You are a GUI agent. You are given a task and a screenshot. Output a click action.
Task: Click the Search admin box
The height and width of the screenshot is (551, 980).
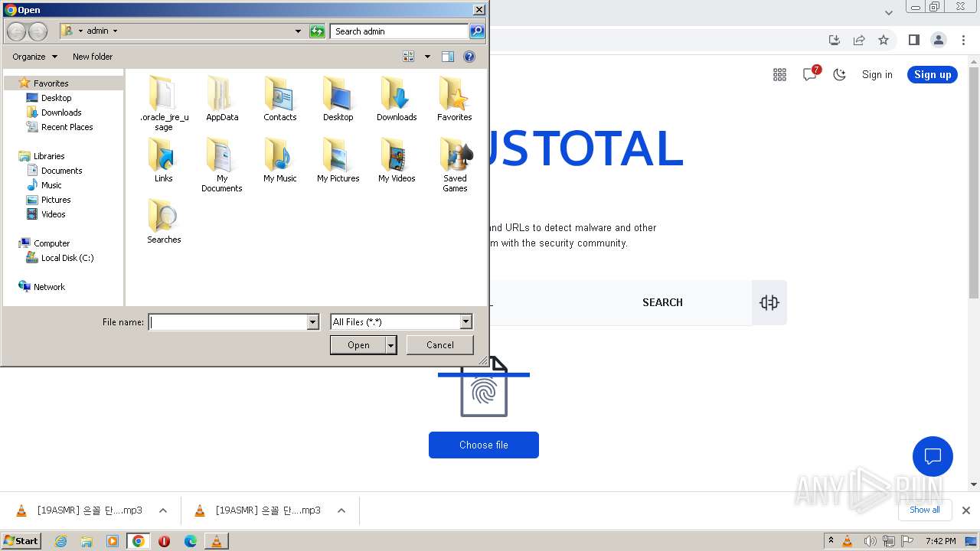[x=400, y=31]
